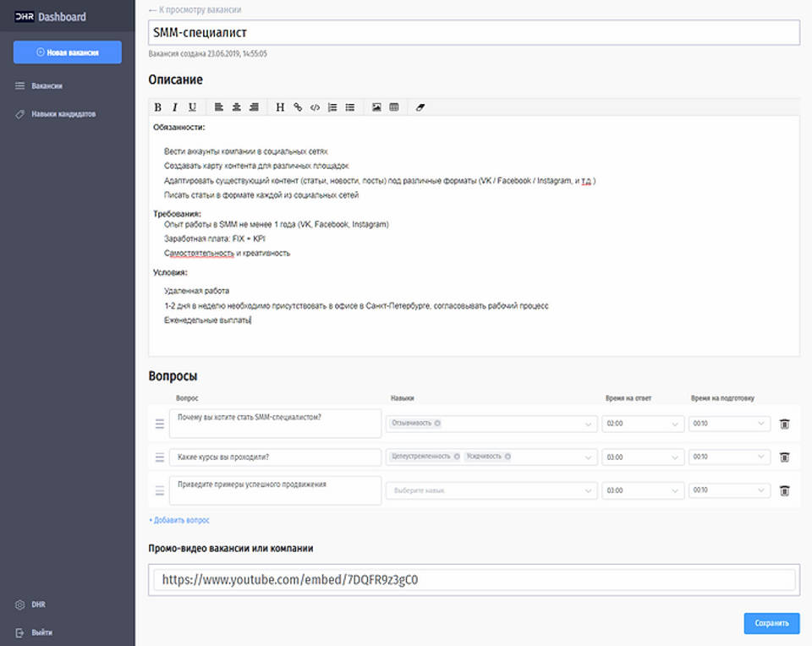The image size is (812, 646).
Task: Click question field 'Приведите примеры успешного продвижения'
Action: click(x=275, y=490)
